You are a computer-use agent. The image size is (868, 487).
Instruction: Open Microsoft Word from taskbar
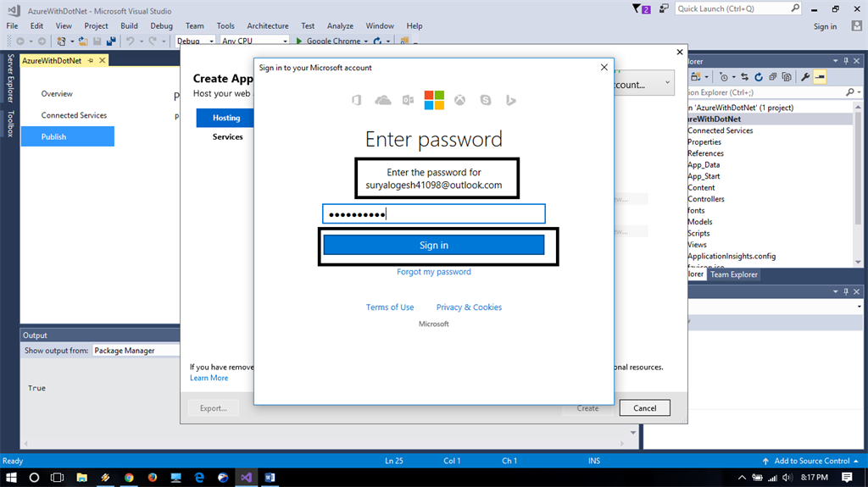point(270,477)
